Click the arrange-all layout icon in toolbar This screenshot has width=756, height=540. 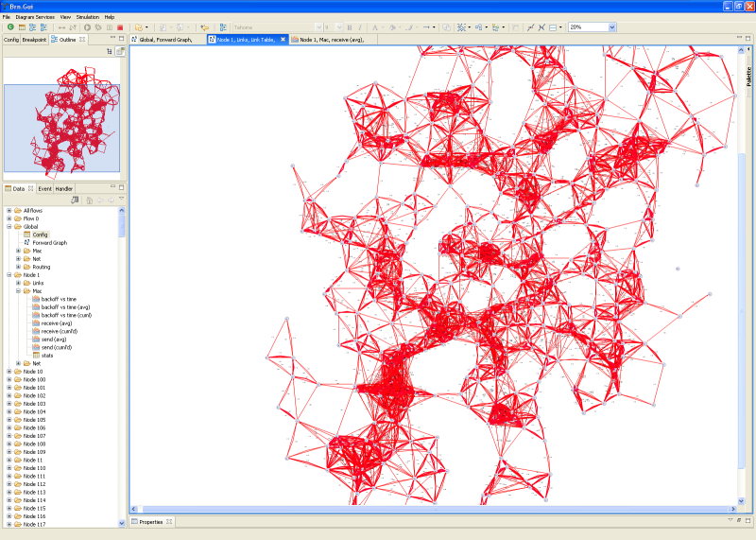463,27
